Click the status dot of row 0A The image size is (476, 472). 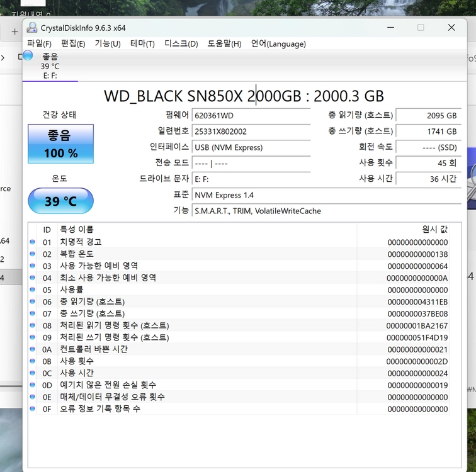(33, 349)
